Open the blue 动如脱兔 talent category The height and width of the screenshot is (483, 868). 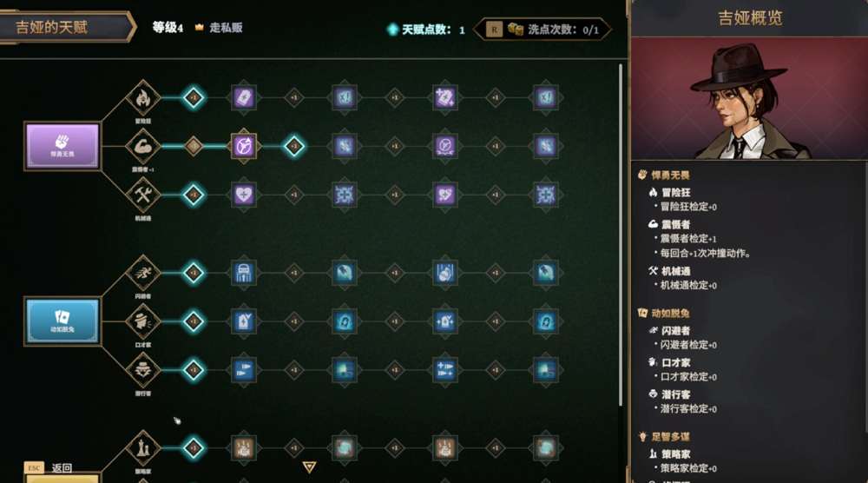[x=62, y=321]
